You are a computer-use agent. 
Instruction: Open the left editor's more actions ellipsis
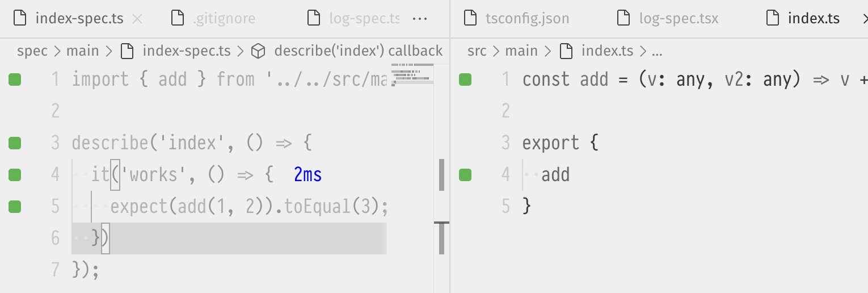click(420, 19)
